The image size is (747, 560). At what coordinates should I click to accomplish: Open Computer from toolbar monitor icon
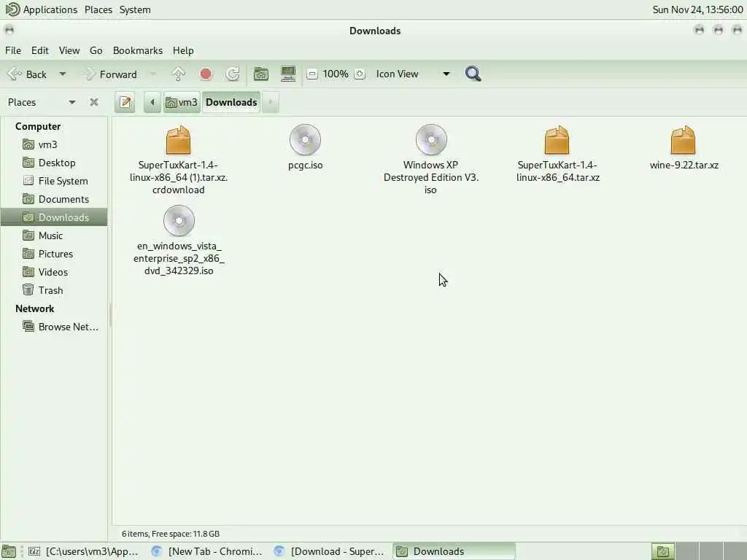click(x=288, y=74)
